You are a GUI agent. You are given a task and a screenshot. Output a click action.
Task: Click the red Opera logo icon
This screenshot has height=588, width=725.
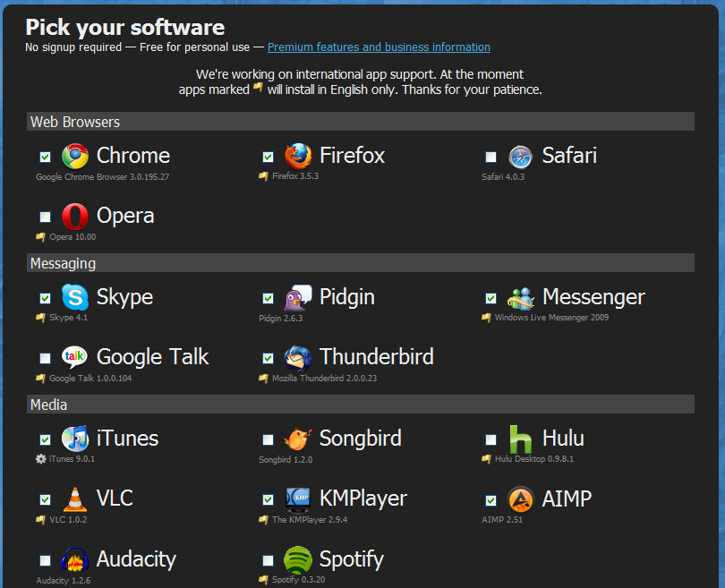pos(75,217)
